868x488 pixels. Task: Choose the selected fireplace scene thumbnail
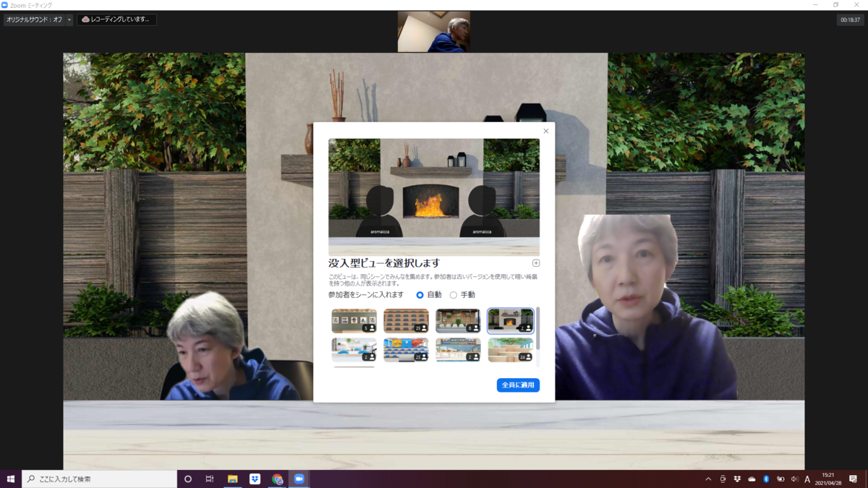510,321
